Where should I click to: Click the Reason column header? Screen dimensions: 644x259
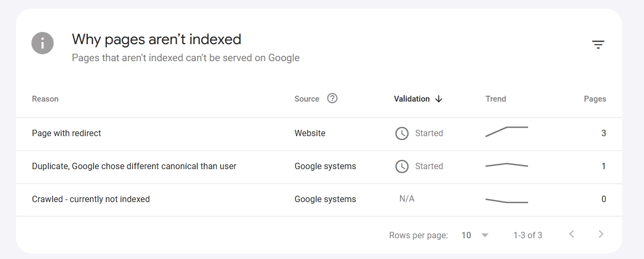(x=45, y=99)
